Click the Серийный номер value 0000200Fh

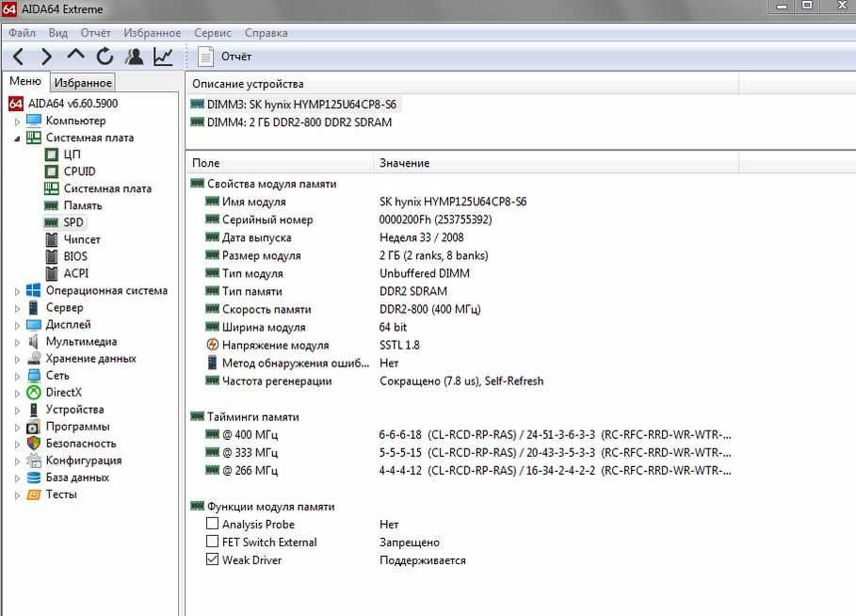click(435, 219)
